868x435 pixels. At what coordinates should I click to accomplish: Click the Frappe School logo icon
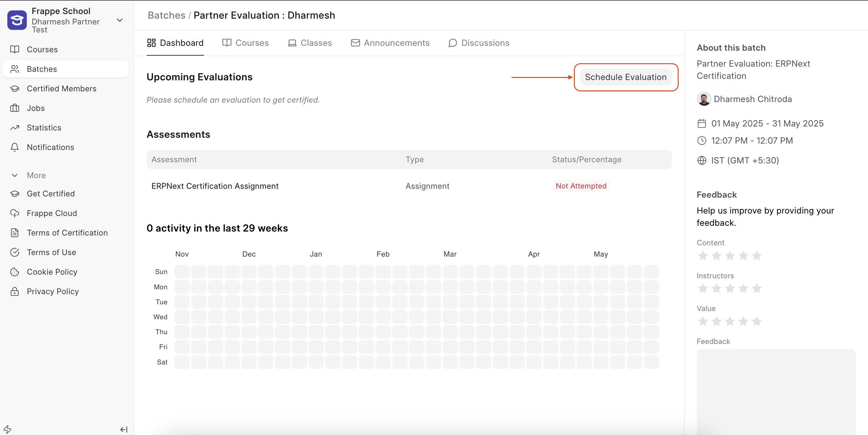[17, 20]
